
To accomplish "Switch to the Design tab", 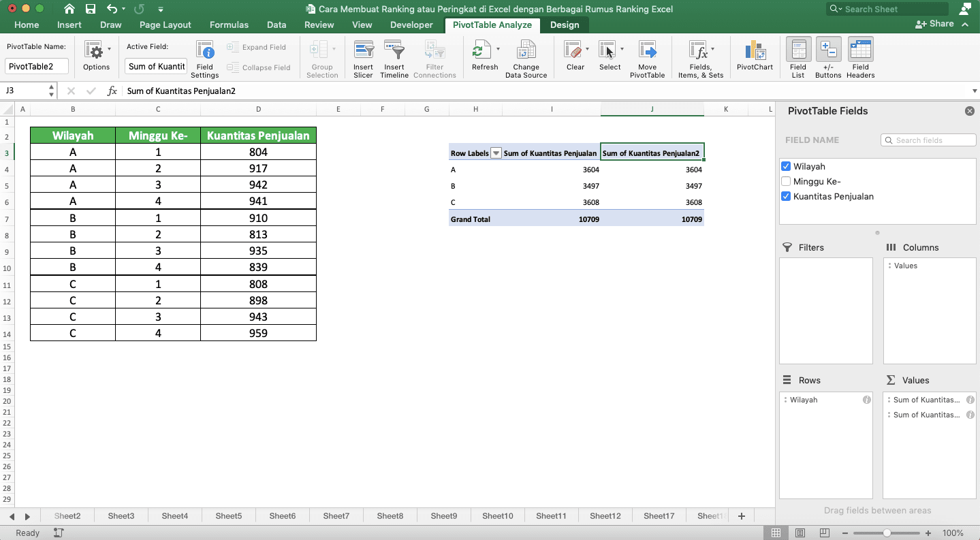I will (565, 25).
